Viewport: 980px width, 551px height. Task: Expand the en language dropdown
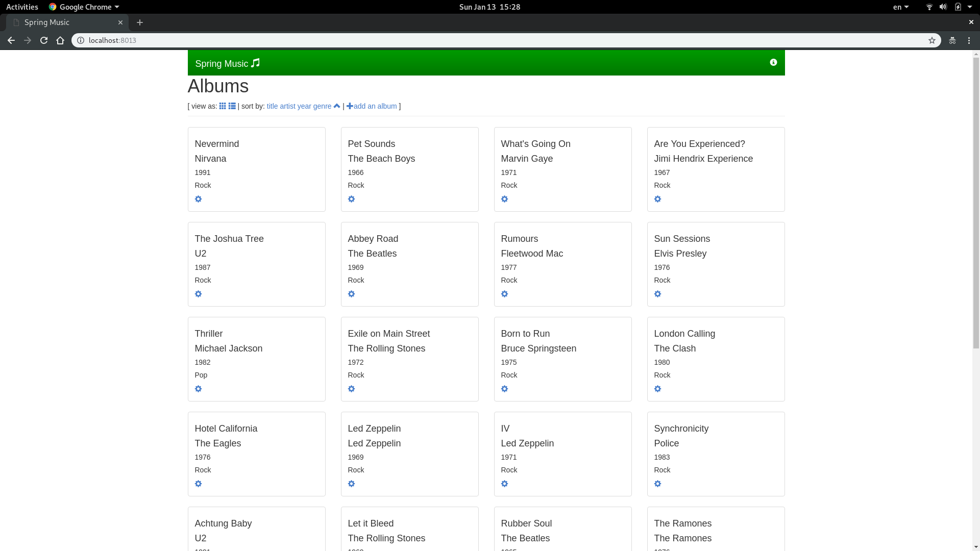pos(900,7)
